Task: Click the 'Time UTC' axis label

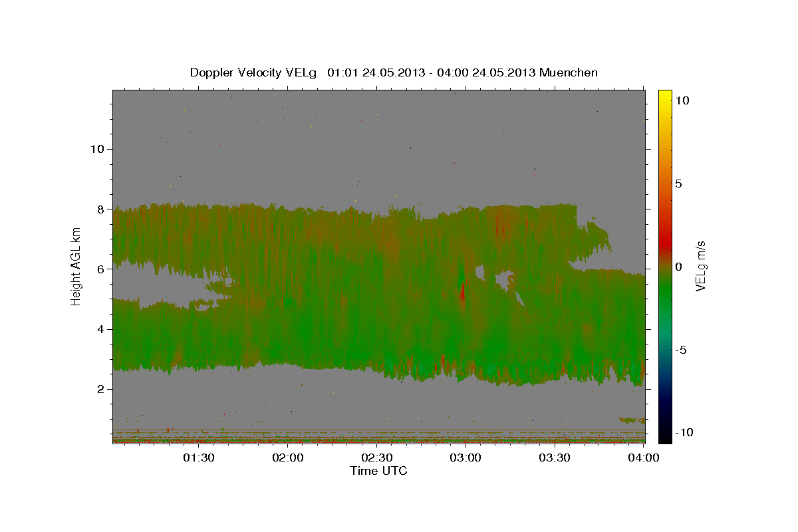Action: (378, 471)
